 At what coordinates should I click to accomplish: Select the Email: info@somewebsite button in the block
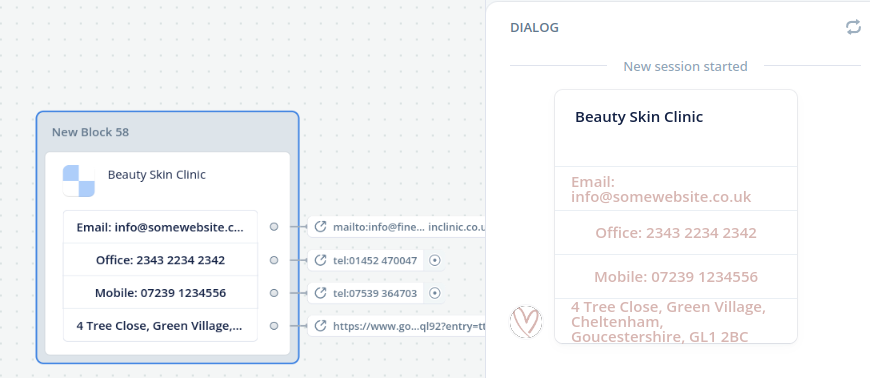(160, 226)
